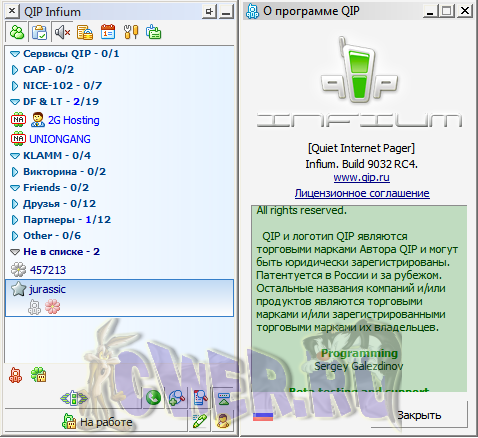Image resolution: width=478 pixels, height=438 pixels.
Task: Click the Programming heading in credits
Action: point(359,353)
